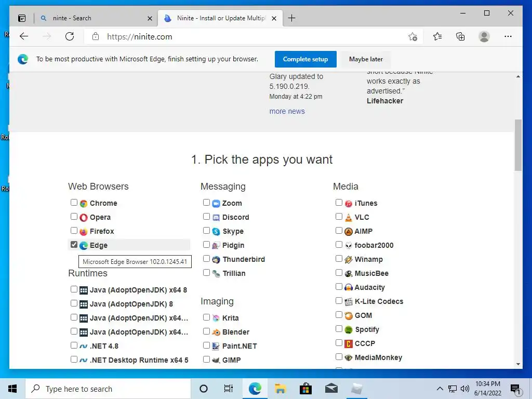The image size is (532, 399).
Task: Check the Paint.NET checkbox
Action: pos(206,345)
